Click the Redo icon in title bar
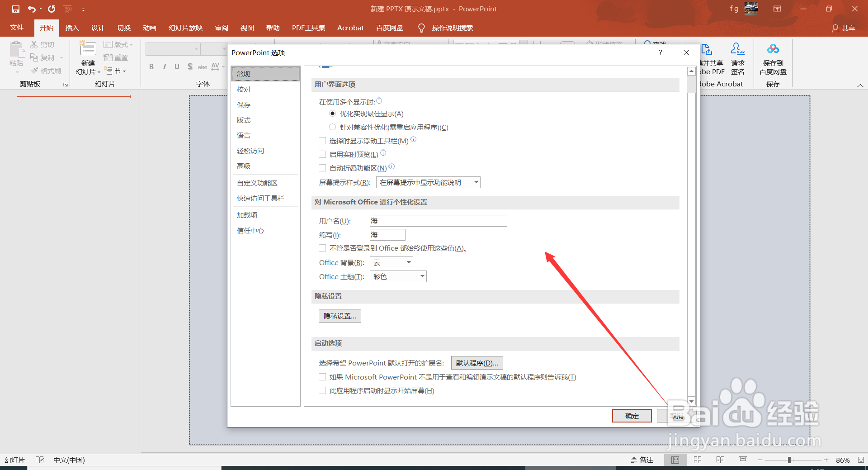This screenshot has width=868, height=470. tap(52, 9)
